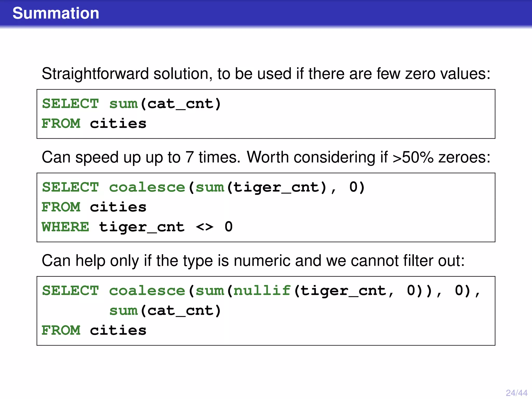532x399 pixels.
Task: Click the slide number 24/44
Action: (x=516, y=393)
